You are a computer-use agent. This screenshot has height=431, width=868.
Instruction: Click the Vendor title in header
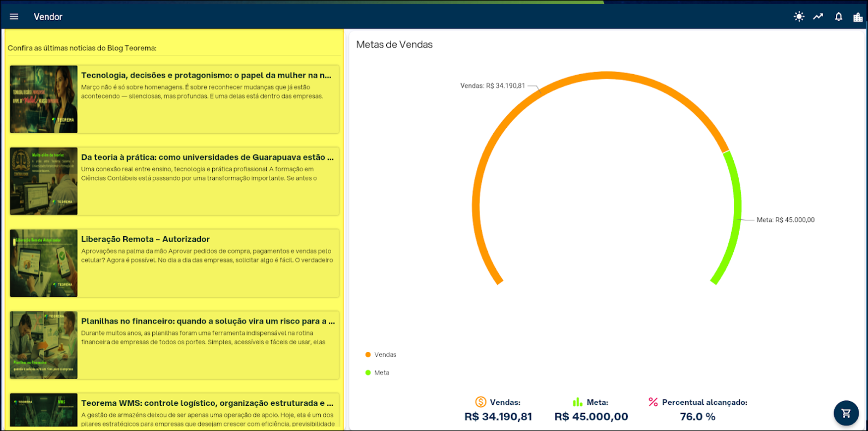pos(48,17)
